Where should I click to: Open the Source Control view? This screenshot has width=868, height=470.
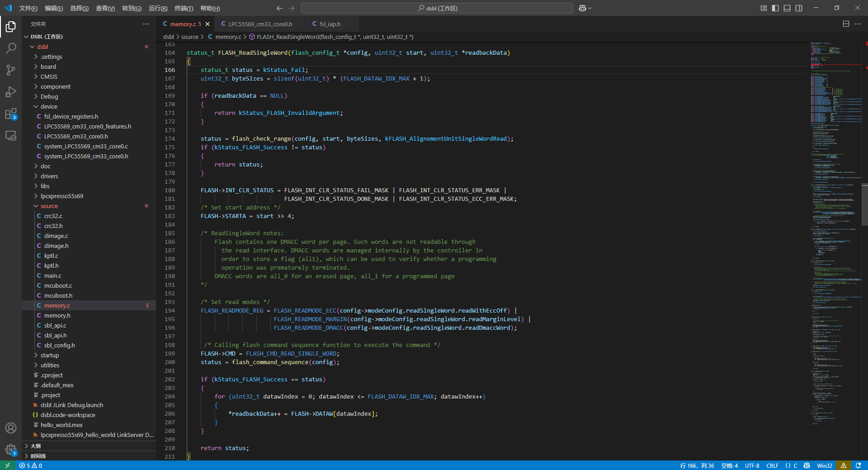[11, 70]
